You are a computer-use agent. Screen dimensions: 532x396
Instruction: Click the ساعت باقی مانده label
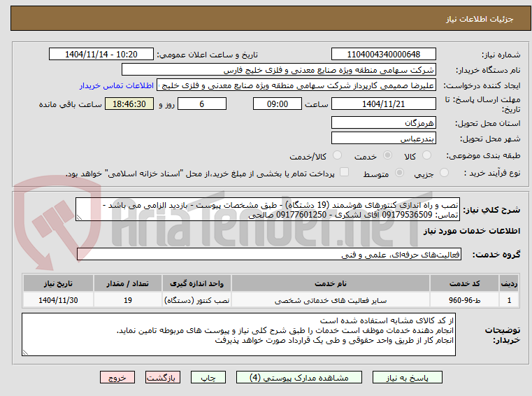point(70,104)
